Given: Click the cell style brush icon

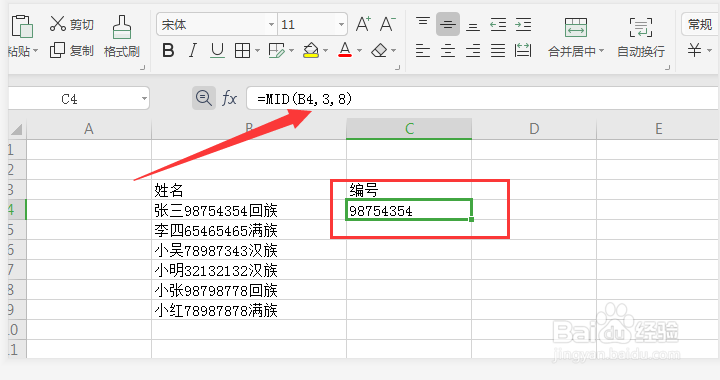Looking at the screenshot, I should pyautogui.click(x=276, y=50).
